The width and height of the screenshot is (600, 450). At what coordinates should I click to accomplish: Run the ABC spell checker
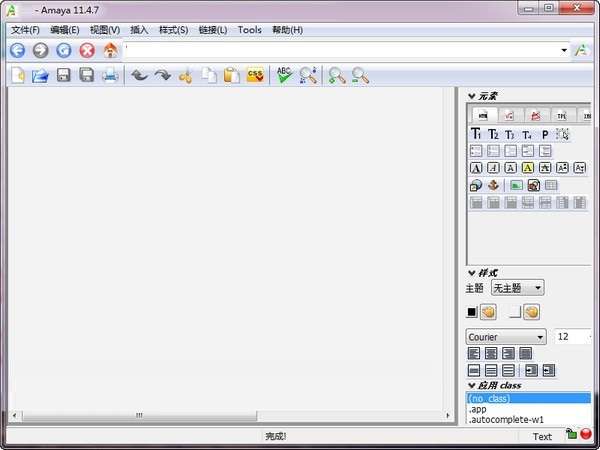pos(284,75)
